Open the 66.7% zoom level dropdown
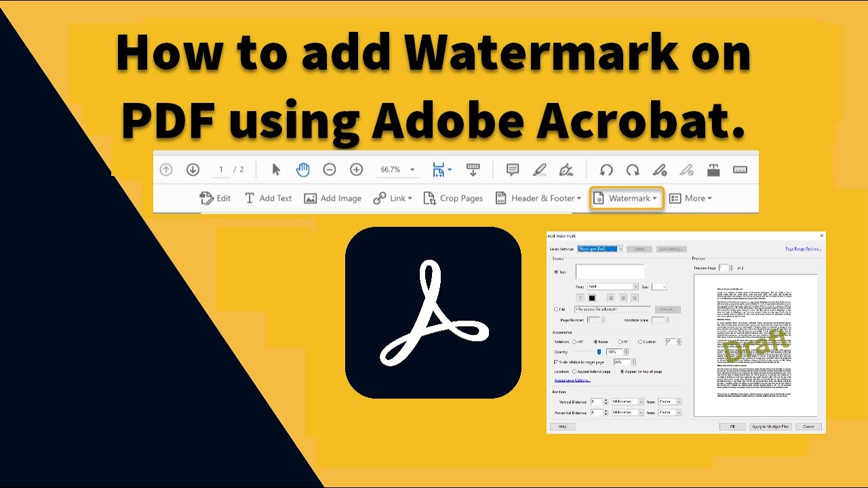Image resolution: width=868 pixels, height=488 pixels. click(412, 169)
